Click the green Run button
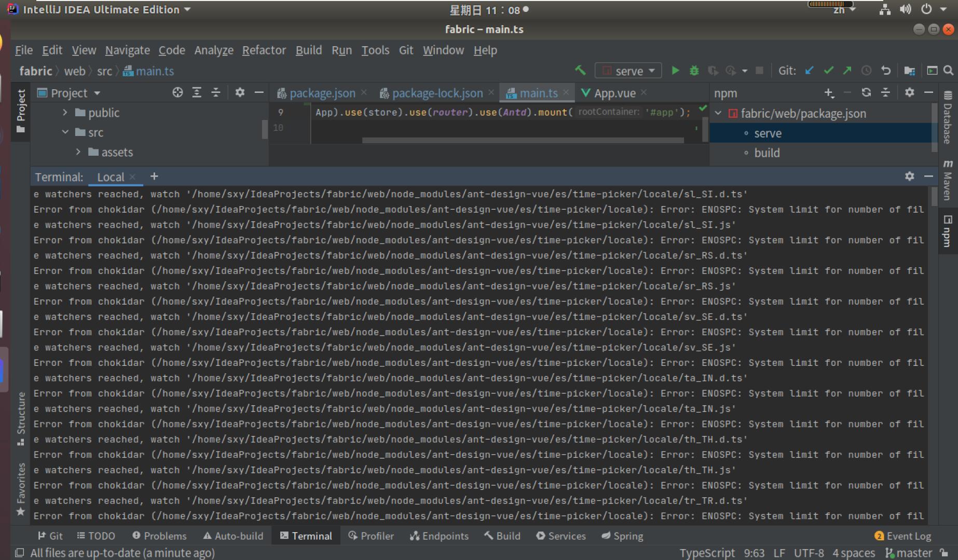This screenshot has width=958, height=560. click(675, 71)
